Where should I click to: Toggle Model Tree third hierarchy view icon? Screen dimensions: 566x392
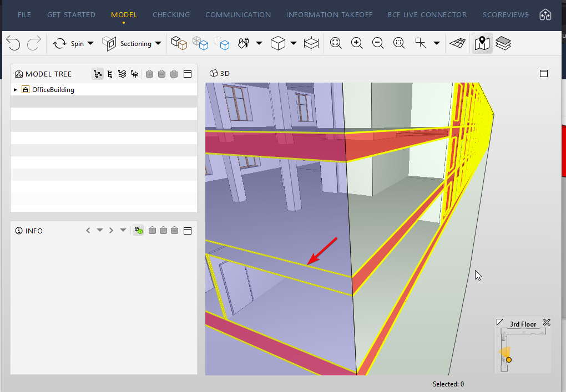[x=123, y=74]
